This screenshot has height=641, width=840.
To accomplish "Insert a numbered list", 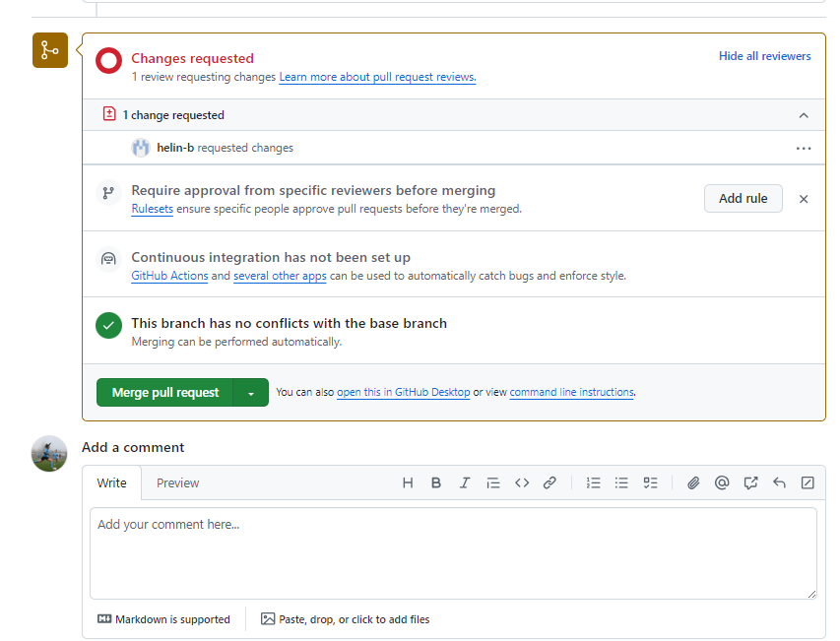I will (593, 482).
